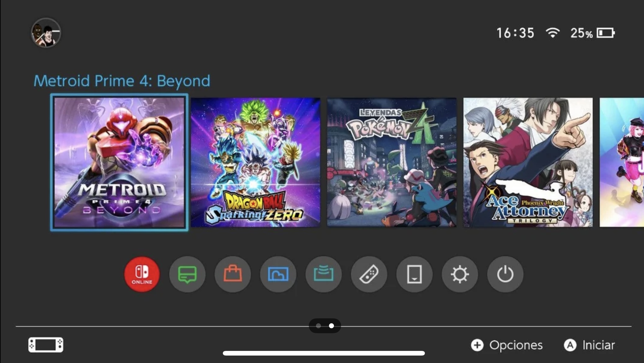The height and width of the screenshot is (363, 644).
Task: Open the Nintendo eShop bag icon
Action: 232,274
